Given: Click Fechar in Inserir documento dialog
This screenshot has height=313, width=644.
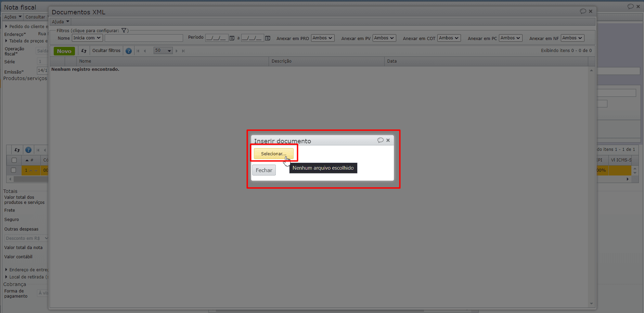Looking at the screenshot, I should (x=264, y=170).
